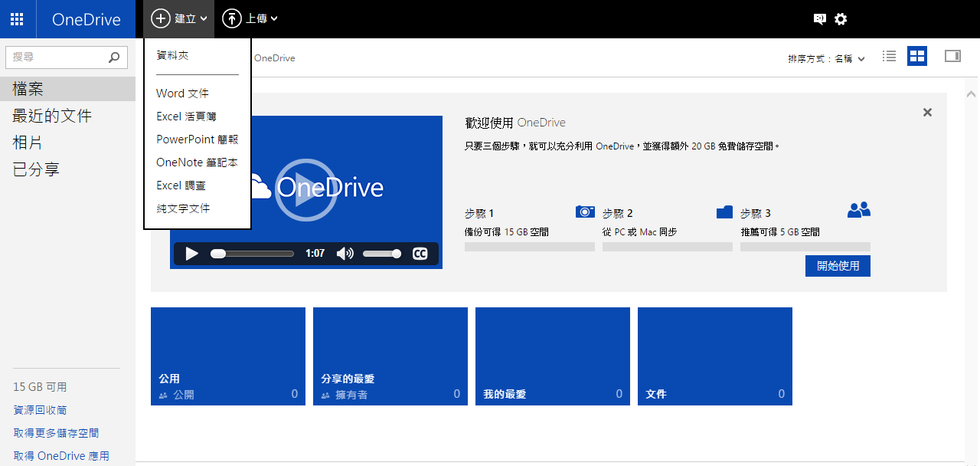The image size is (980, 466).
Task: Switch to list details view
Action: (x=889, y=56)
